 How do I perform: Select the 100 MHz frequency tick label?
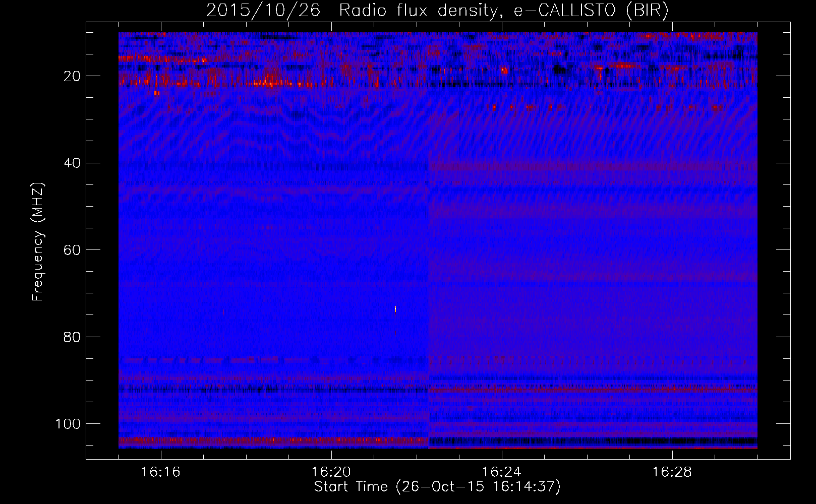pyautogui.click(x=68, y=424)
